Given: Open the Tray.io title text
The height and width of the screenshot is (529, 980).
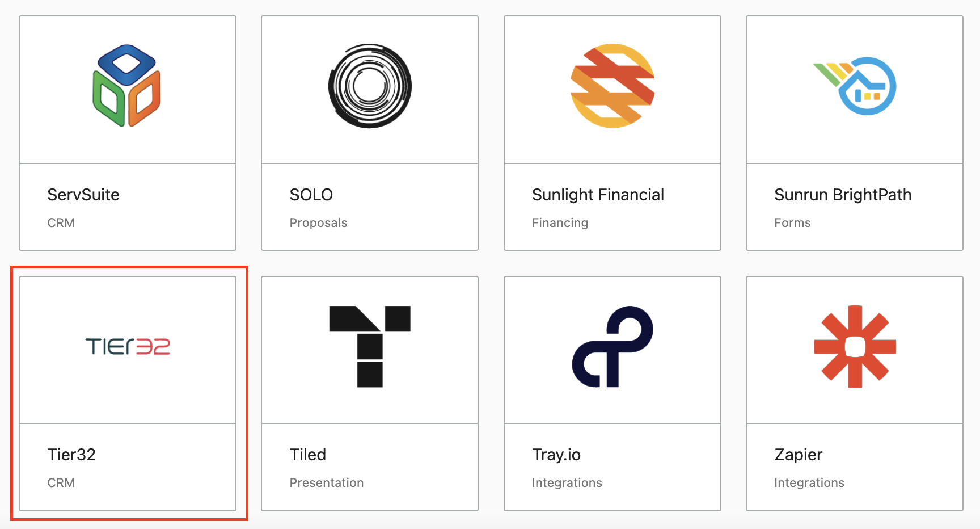Looking at the screenshot, I should click(x=556, y=455).
